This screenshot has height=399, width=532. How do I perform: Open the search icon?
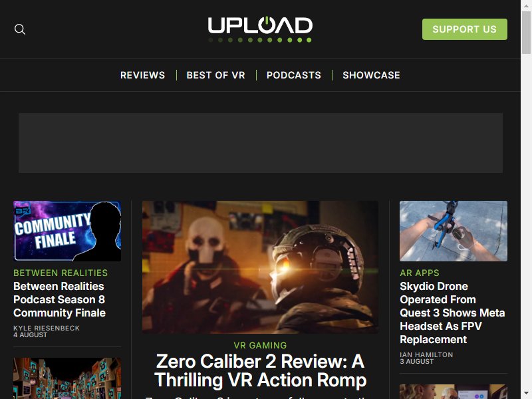tap(20, 29)
